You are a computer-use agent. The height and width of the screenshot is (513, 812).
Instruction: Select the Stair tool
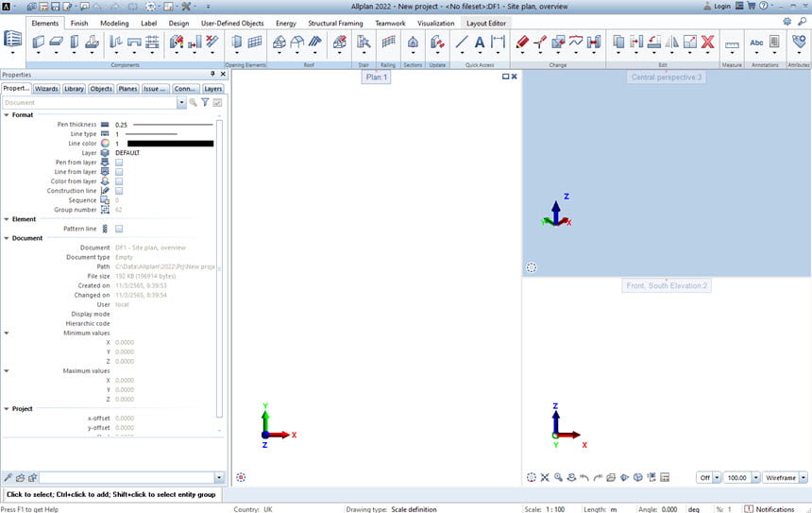364,42
